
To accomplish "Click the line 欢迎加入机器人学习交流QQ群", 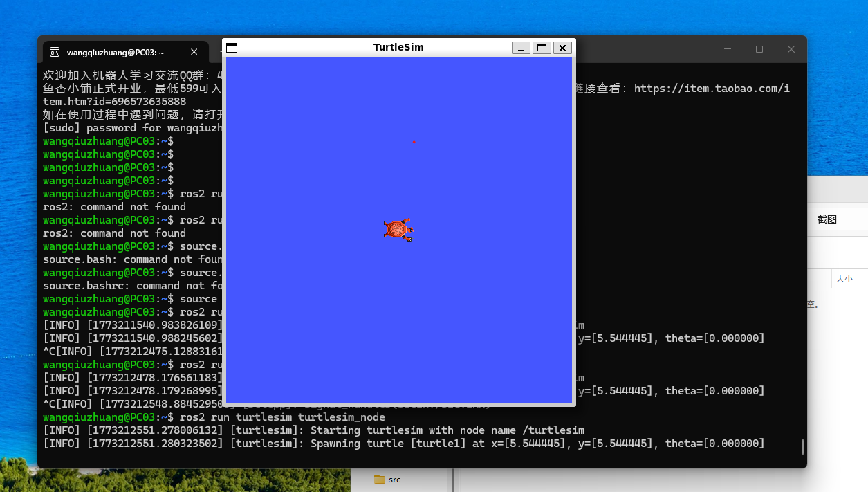I will [132, 75].
